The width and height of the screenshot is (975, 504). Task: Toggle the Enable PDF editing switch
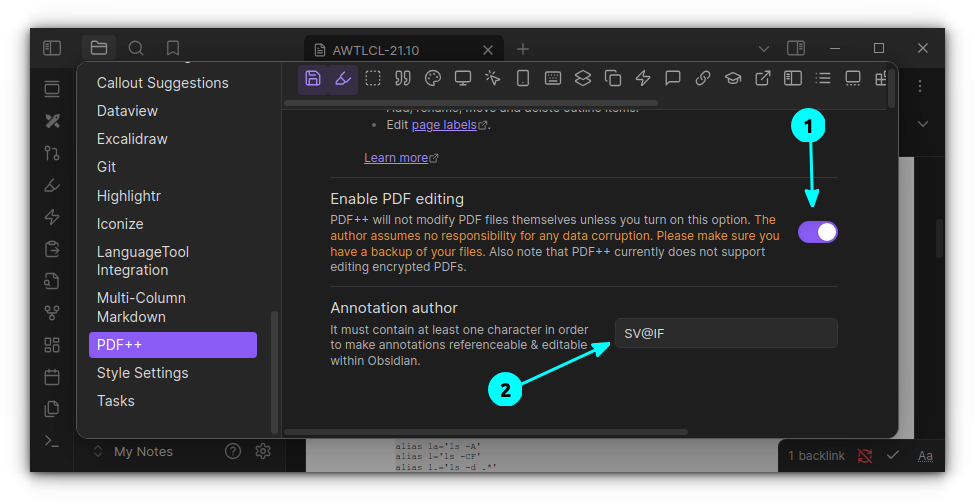817,232
